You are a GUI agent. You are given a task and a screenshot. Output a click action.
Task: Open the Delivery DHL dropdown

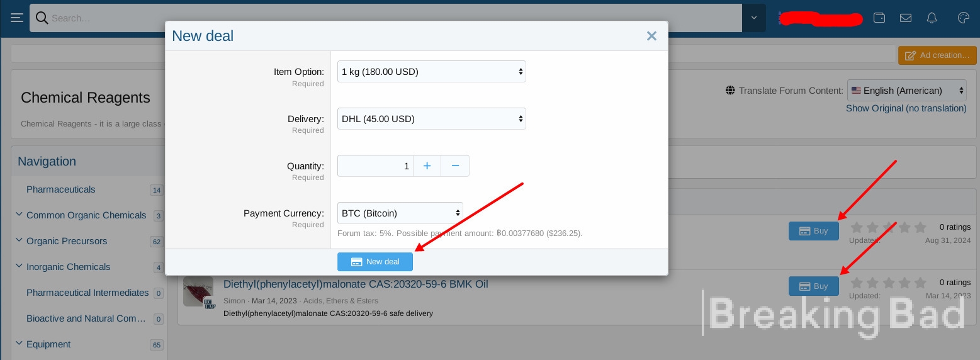click(432, 119)
